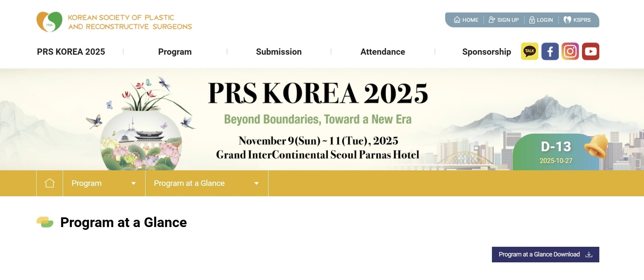This screenshot has width=644, height=280.
Task: Visit the Instagram profile icon
Action: pyautogui.click(x=570, y=51)
